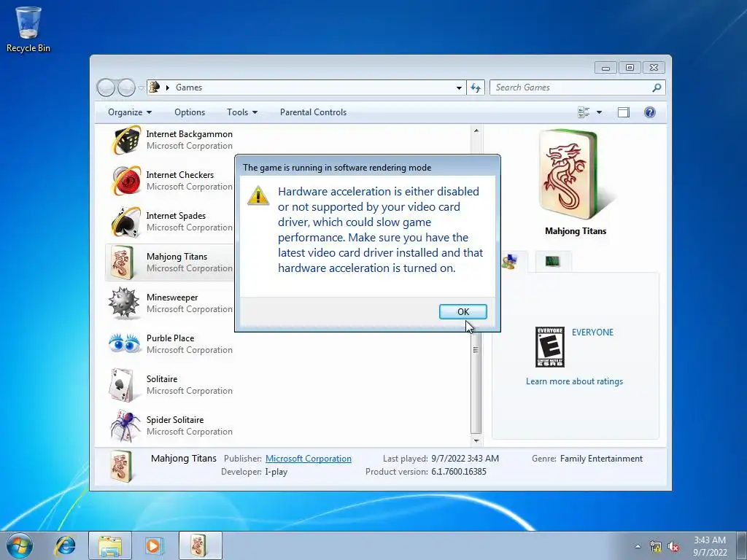Open the Organize menu
This screenshot has width=747, height=560.
click(x=130, y=112)
